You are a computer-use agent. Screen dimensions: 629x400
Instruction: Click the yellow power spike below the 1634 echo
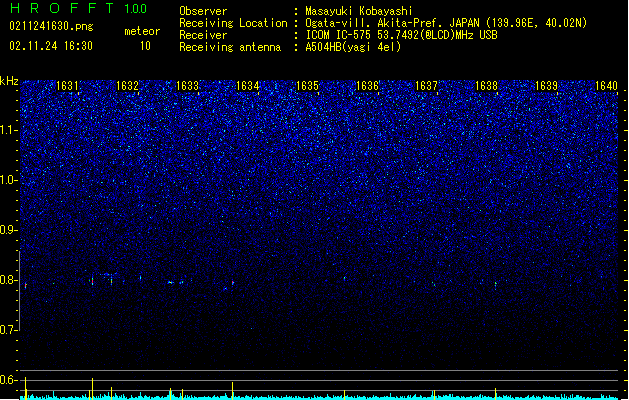232,390
